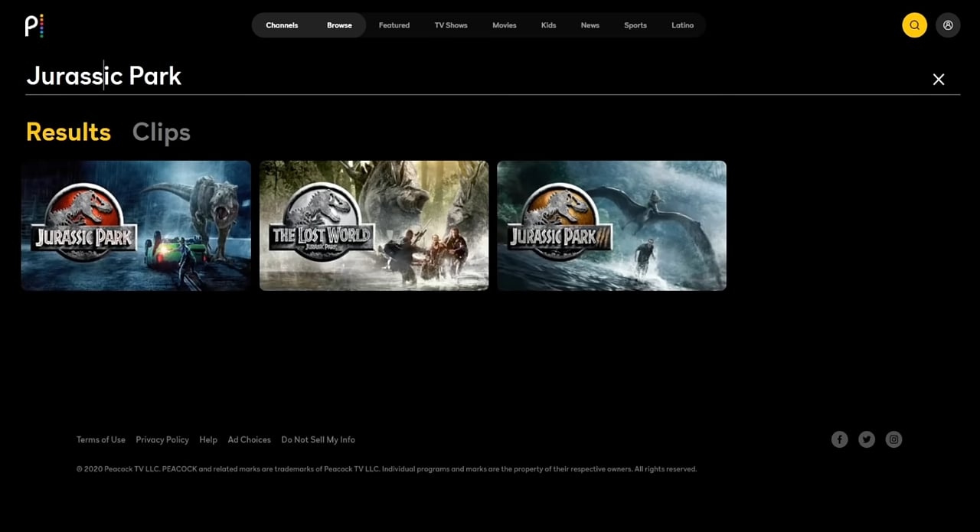Screen dimensions: 980x532
Task: Open the Sports section
Action: coord(635,25)
